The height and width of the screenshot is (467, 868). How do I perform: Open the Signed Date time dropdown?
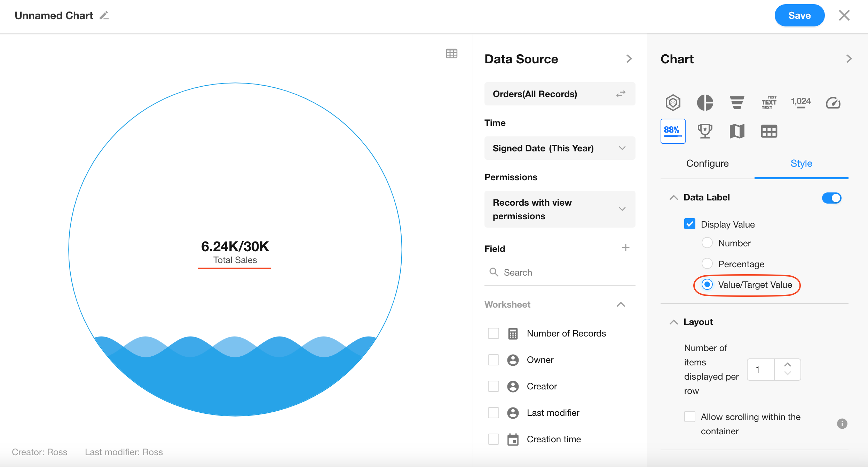tap(559, 148)
